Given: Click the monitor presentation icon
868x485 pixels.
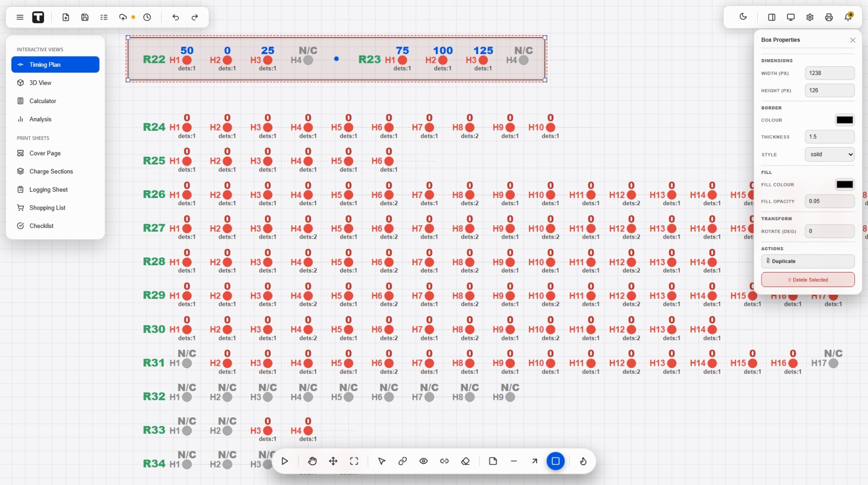Looking at the screenshot, I should [x=791, y=17].
